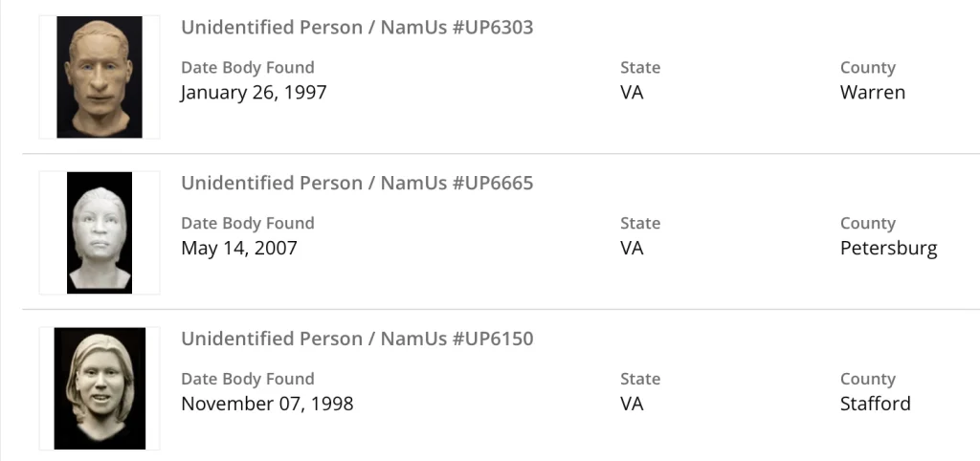Open the NamUs #UP6150 record title

[357, 339]
